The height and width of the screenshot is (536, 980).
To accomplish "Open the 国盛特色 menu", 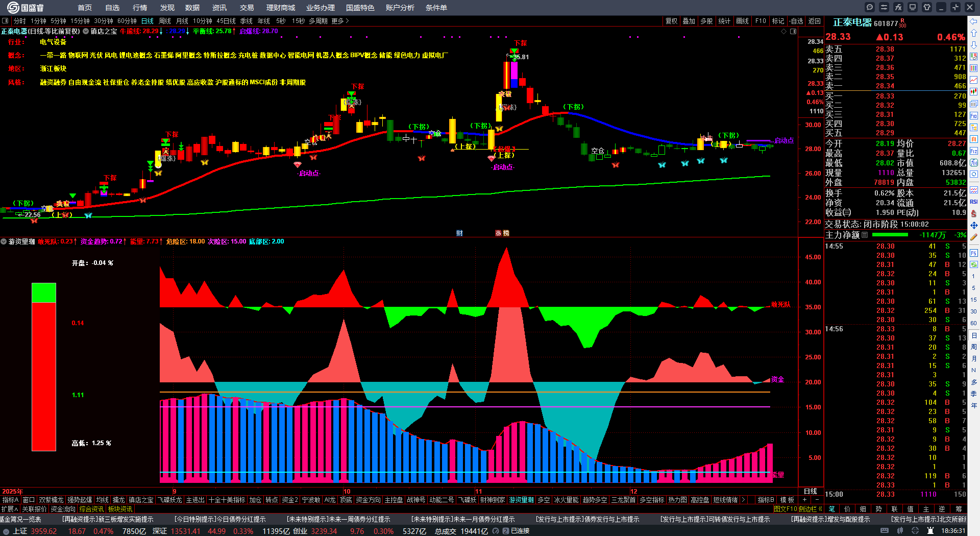I will (360, 8).
